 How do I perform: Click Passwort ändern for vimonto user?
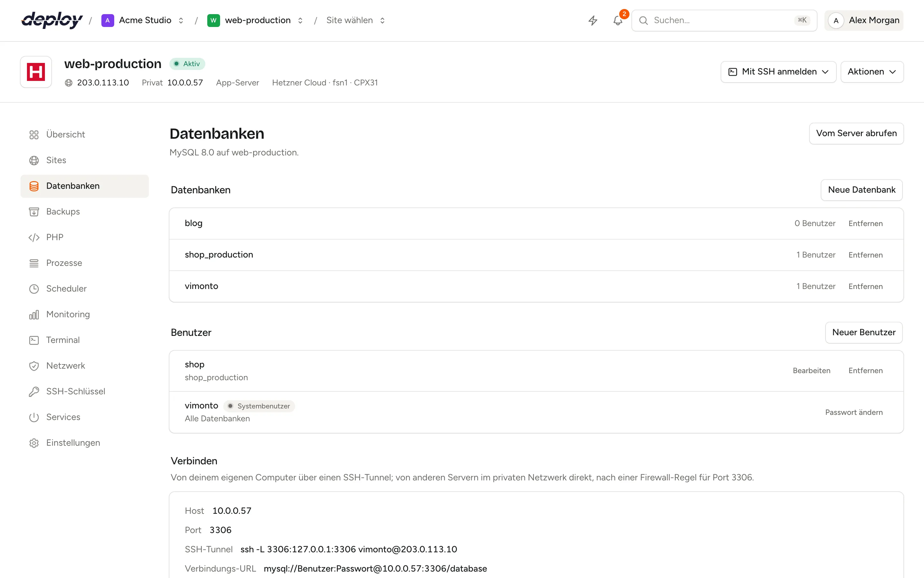coord(854,413)
